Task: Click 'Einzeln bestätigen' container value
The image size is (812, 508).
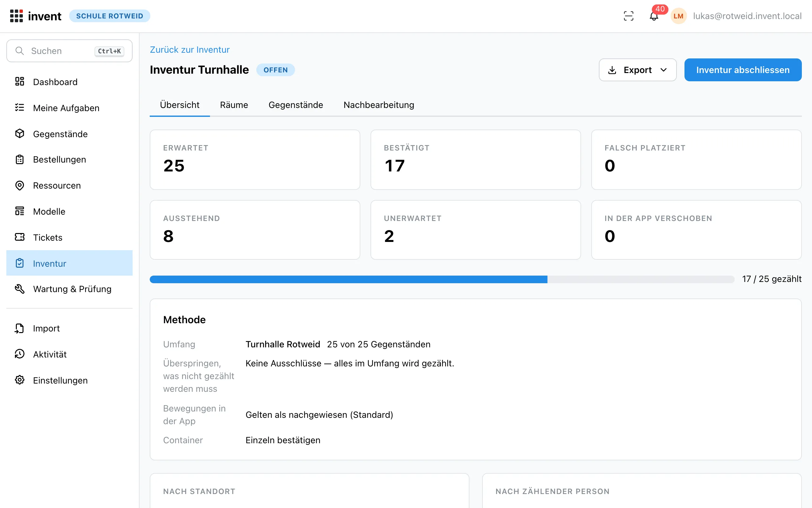Action: (283, 440)
